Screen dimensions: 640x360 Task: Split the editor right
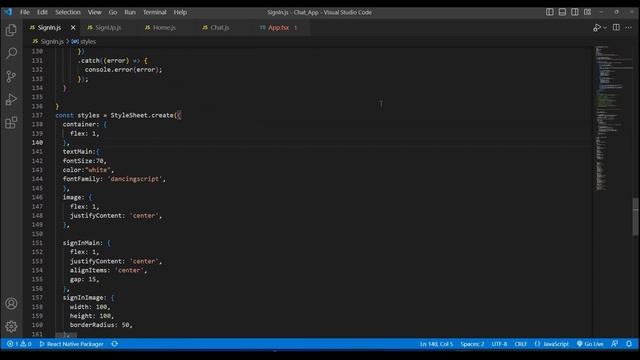(x=616, y=28)
